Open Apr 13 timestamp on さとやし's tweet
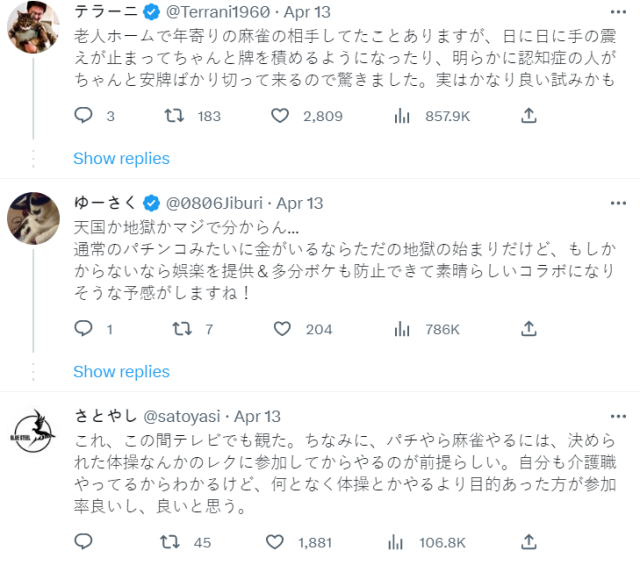Viewport: 640px width, 565px height. pyautogui.click(x=258, y=416)
